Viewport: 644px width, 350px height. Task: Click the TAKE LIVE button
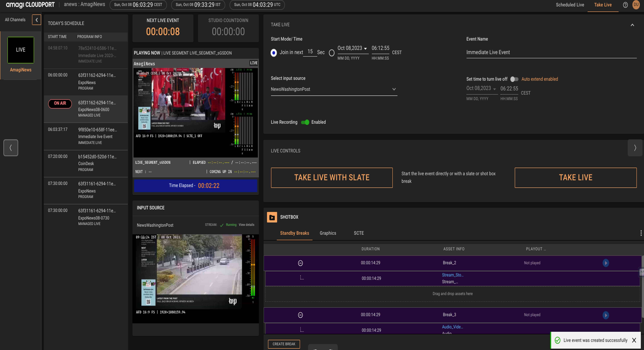[x=576, y=178]
